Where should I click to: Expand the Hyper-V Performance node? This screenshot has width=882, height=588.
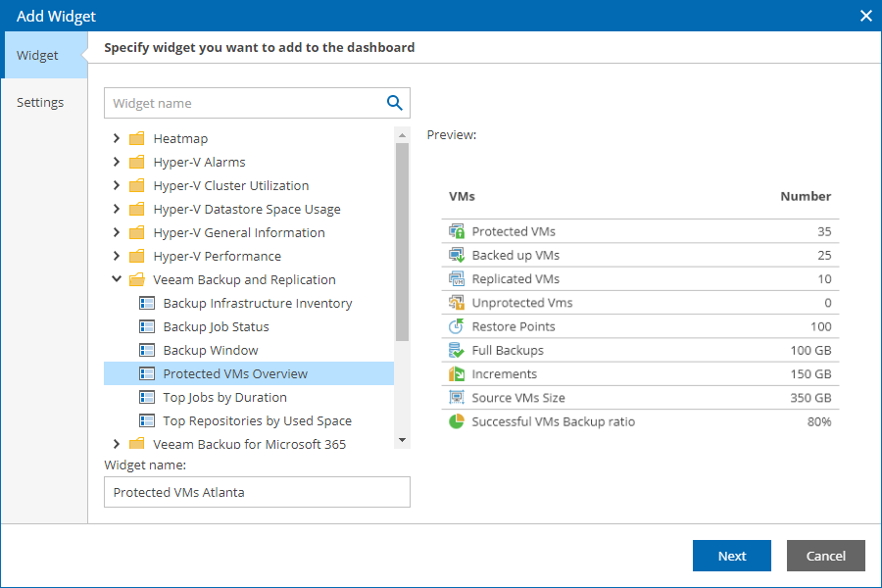click(x=117, y=257)
